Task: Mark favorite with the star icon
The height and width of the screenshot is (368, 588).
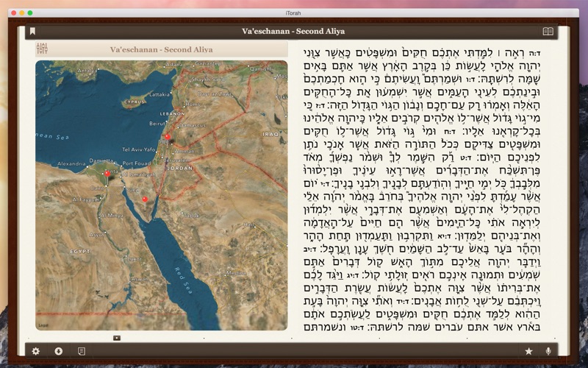Action: pos(528,351)
